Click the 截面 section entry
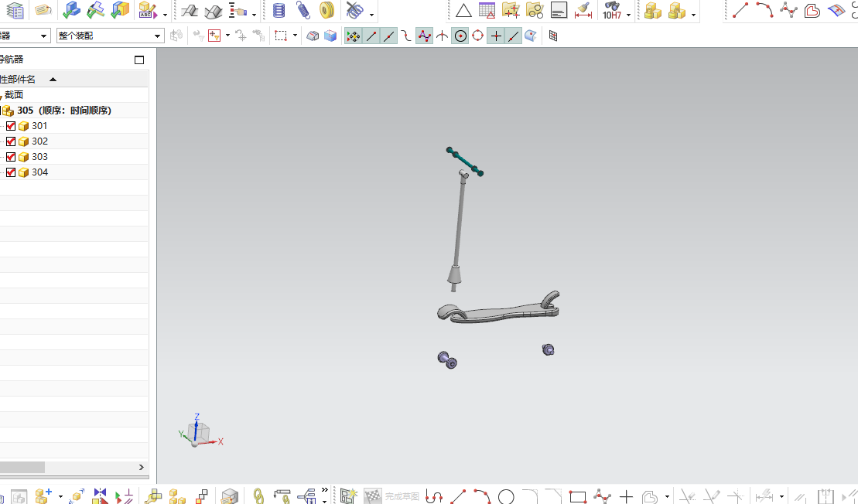This screenshot has width=858, height=504. coord(14,95)
